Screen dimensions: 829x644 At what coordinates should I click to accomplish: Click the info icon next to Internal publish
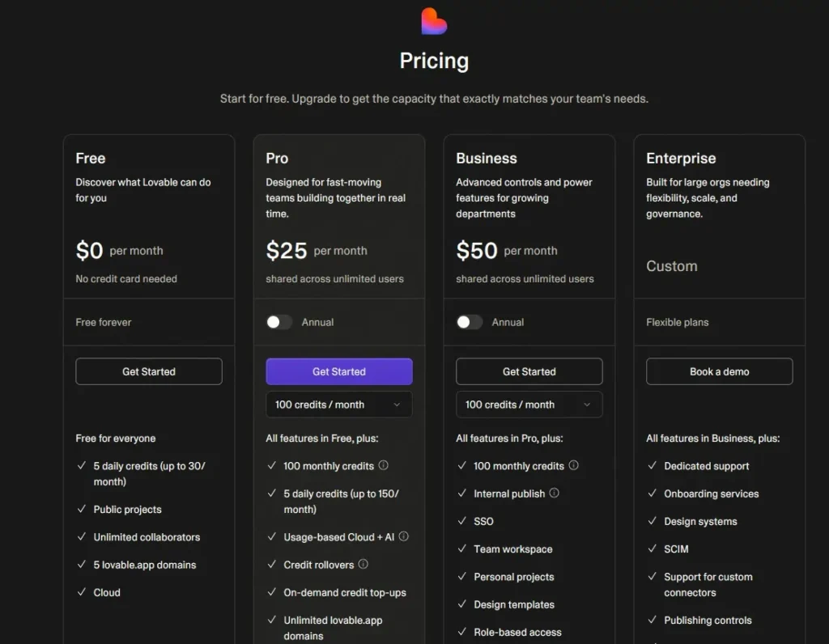[x=555, y=494]
